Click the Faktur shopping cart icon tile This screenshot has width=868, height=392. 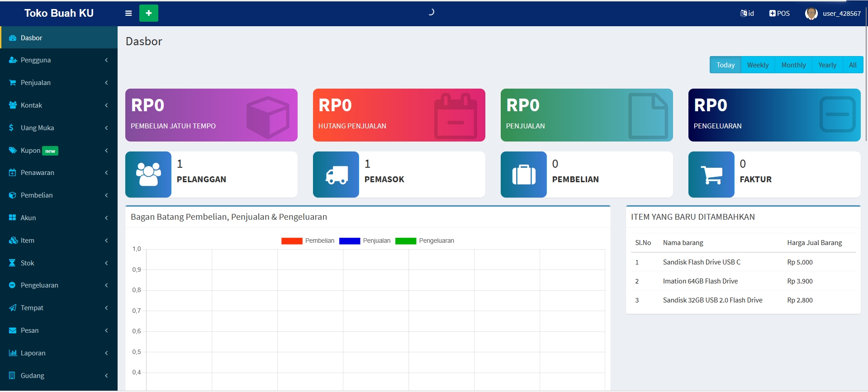(x=711, y=175)
